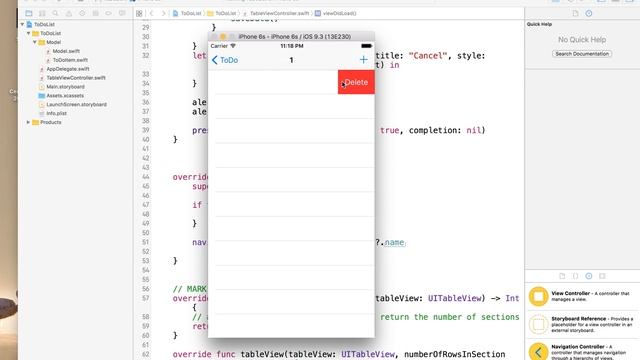
Task: Show the Media library
Action: point(602,276)
